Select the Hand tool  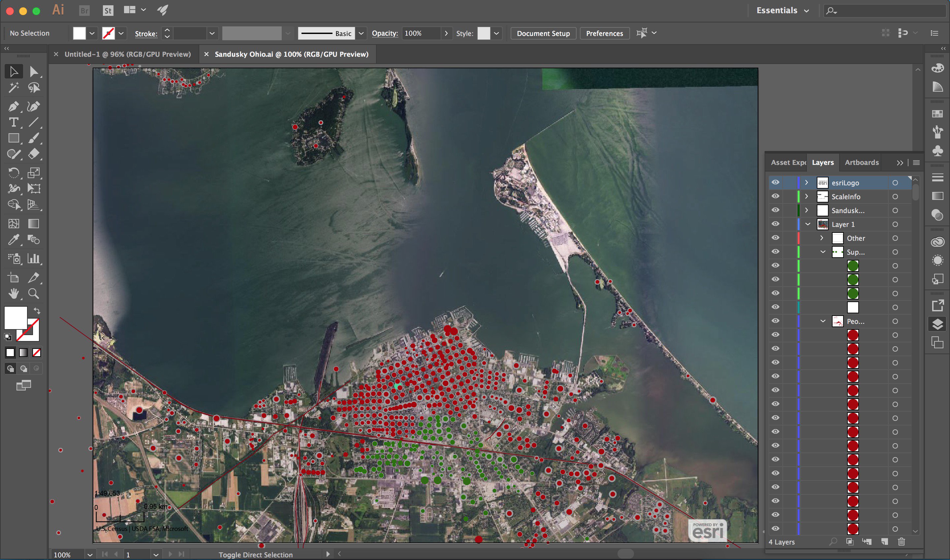click(x=13, y=294)
